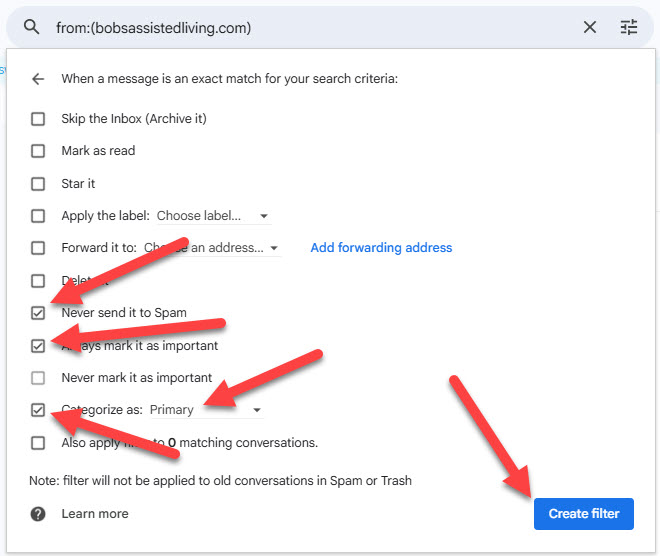Go back using the left arrow
Screen dimensions: 660x556
[38, 78]
